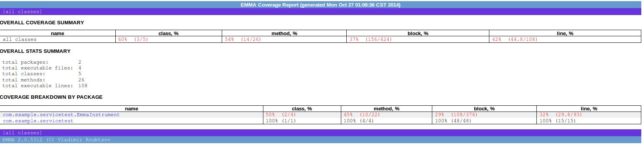Click overall block coverage value 37% (156/424)
644x159 pixels.
coord(371,39)
